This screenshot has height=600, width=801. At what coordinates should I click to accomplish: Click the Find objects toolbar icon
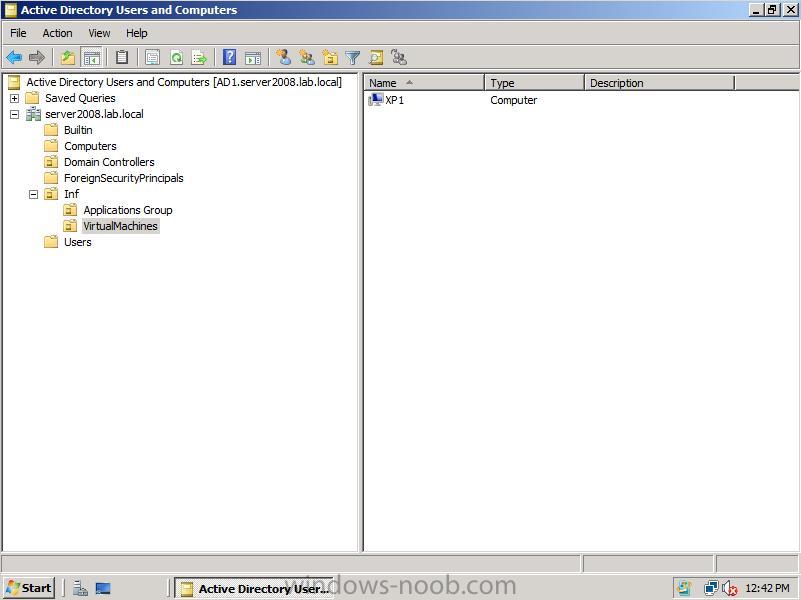376,57
